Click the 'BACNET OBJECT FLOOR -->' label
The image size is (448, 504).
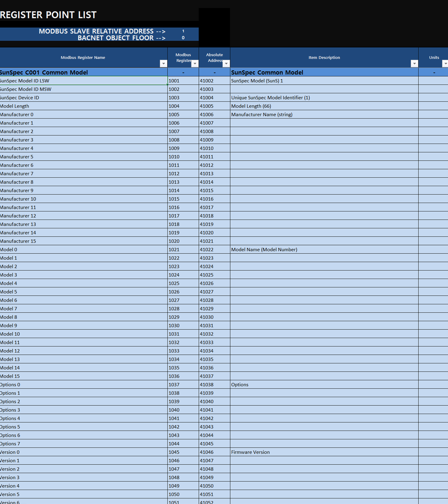122,38
